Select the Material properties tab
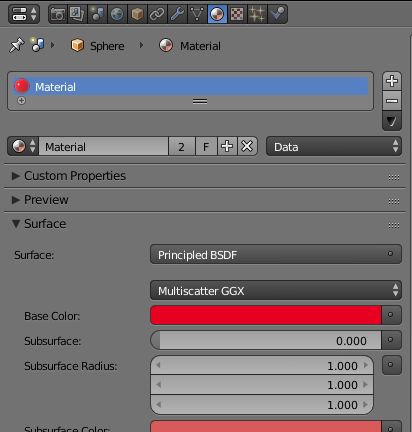The image size is (412, 432). pyautogui.click(x=217, y=14)
